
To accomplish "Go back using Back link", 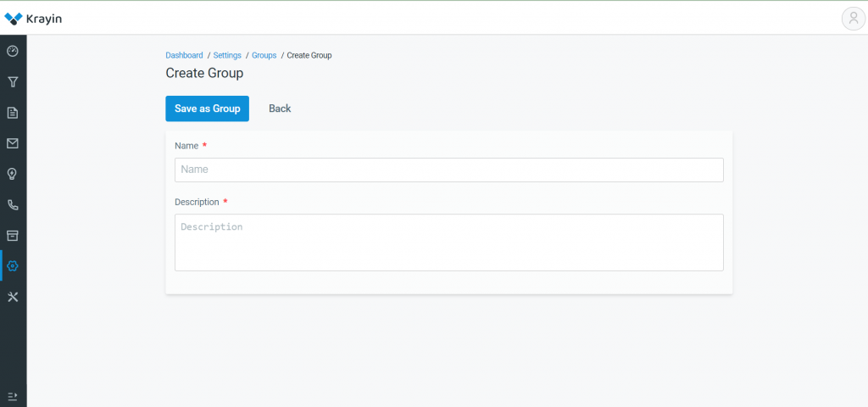I will (x=280, y=109).
